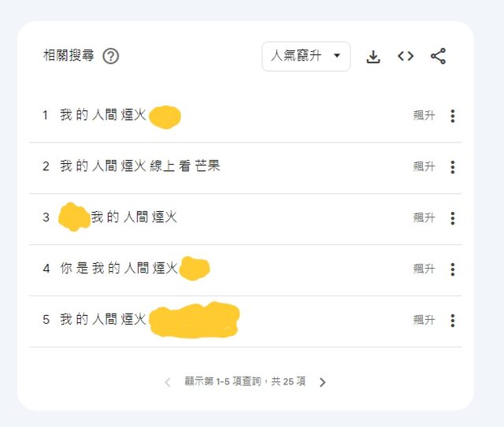Open first query 我的人間煙火
504x427 pixels.
(x=103, y=116)
